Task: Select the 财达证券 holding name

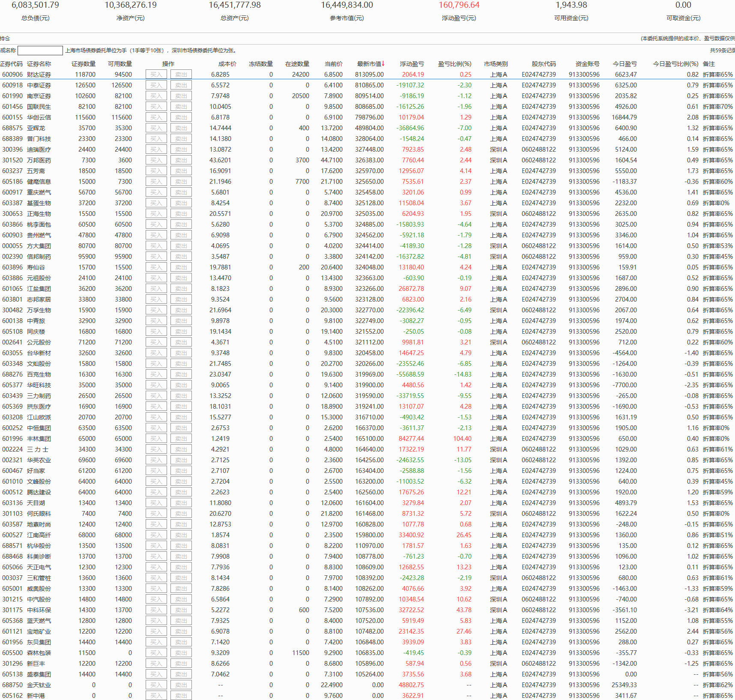Action: pyautogui.click(x=39, y=75)
